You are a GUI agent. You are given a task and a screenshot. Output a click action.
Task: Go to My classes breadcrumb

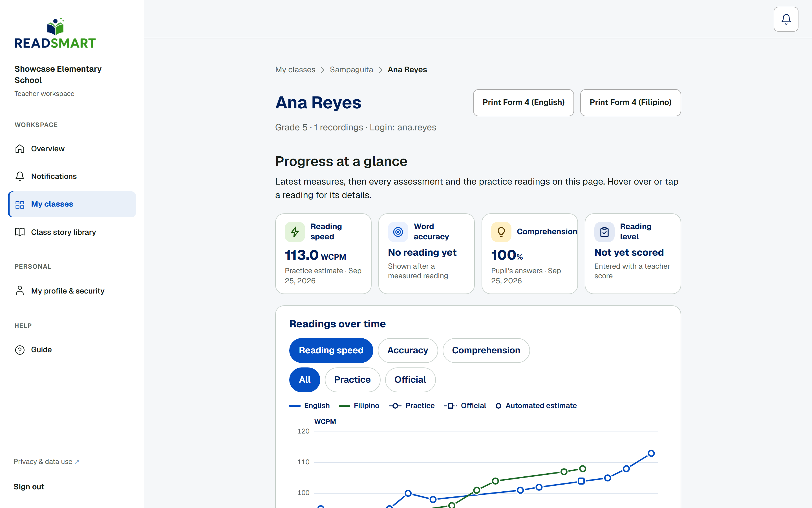(x=295, y=69)
